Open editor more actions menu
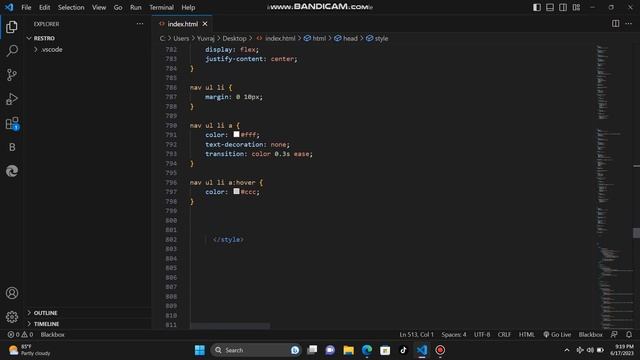Viewport: 640px width, 360px height. (629, 24)
